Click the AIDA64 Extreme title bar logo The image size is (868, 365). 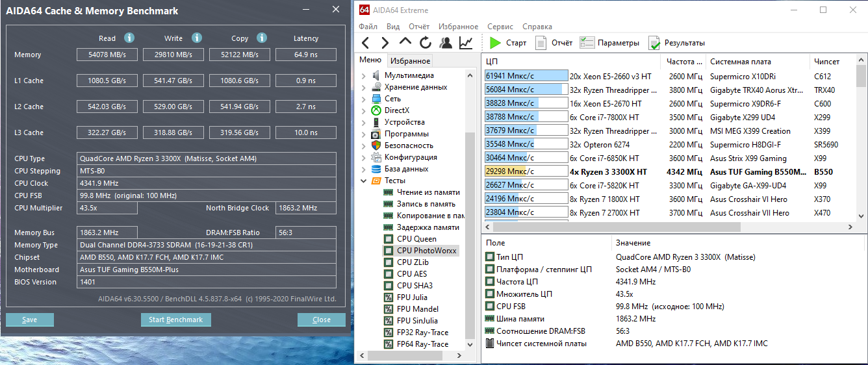[364, 10]
